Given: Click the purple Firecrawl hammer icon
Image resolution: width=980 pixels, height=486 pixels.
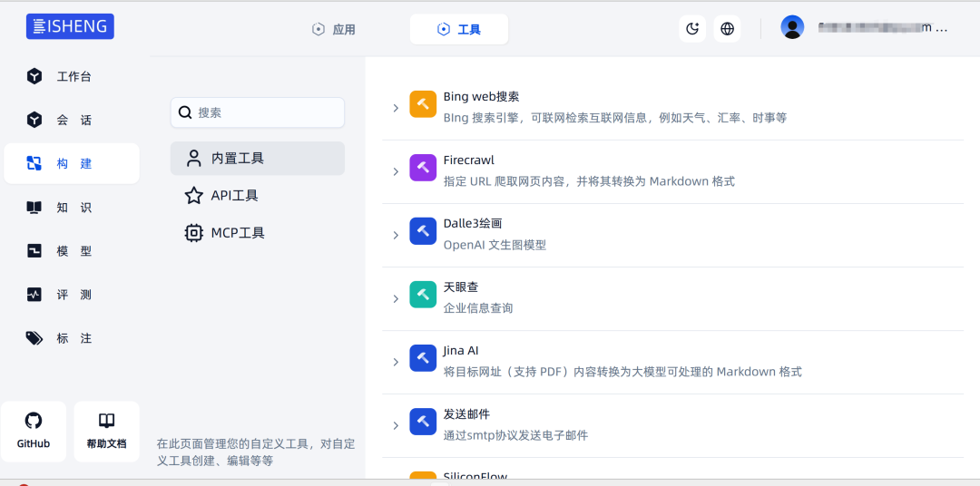Looking at the screenshot, I should tap(423, 168).
